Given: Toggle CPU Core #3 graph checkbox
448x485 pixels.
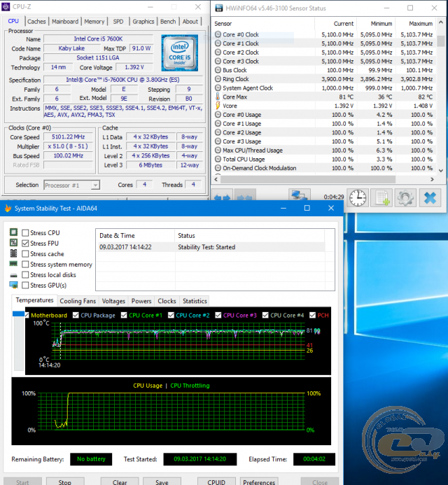Looking at the screenshot, I should [218, 315].
